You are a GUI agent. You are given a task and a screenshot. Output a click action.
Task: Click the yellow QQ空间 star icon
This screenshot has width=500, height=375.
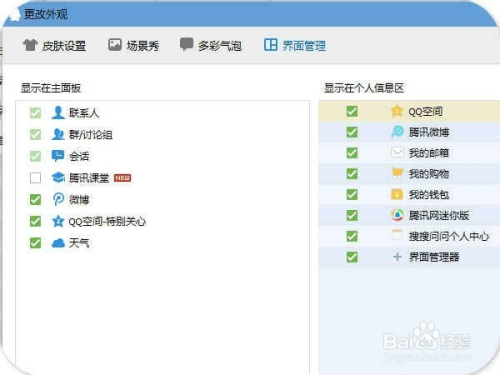[x=397, y=111]
